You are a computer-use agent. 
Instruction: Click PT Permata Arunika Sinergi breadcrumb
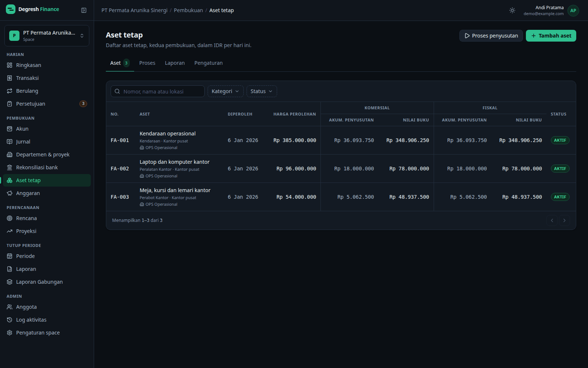135,10
